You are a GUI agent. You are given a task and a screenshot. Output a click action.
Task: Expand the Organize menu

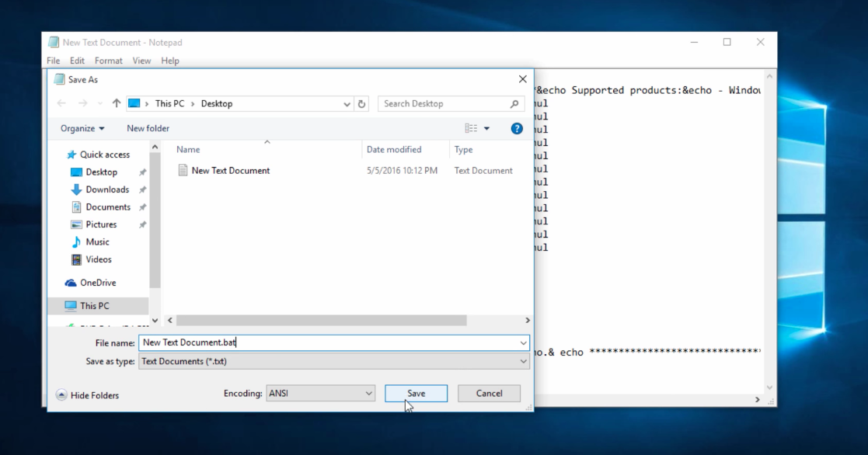[x=81, y=128]
